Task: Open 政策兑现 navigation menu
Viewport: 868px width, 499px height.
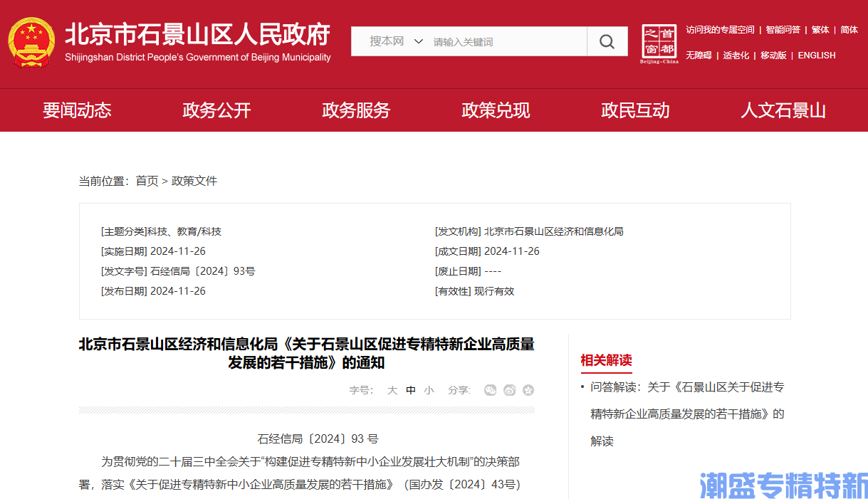Action: point(496,110)
